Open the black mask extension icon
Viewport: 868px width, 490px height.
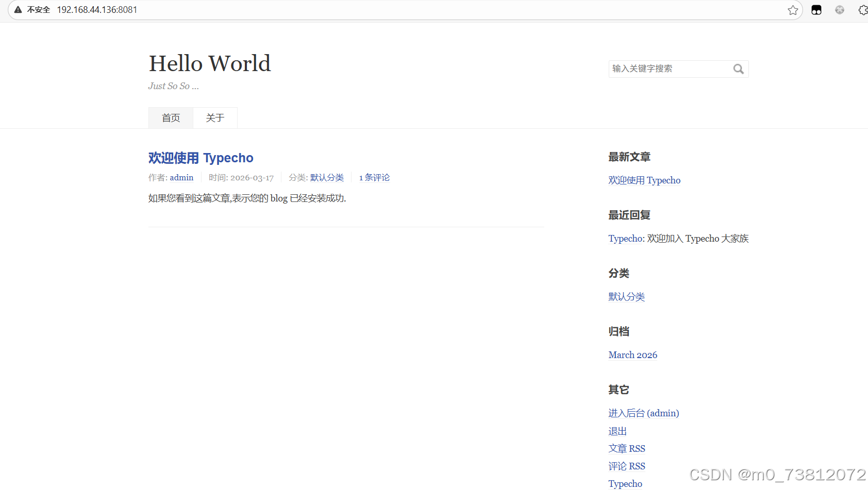point(816,10)
